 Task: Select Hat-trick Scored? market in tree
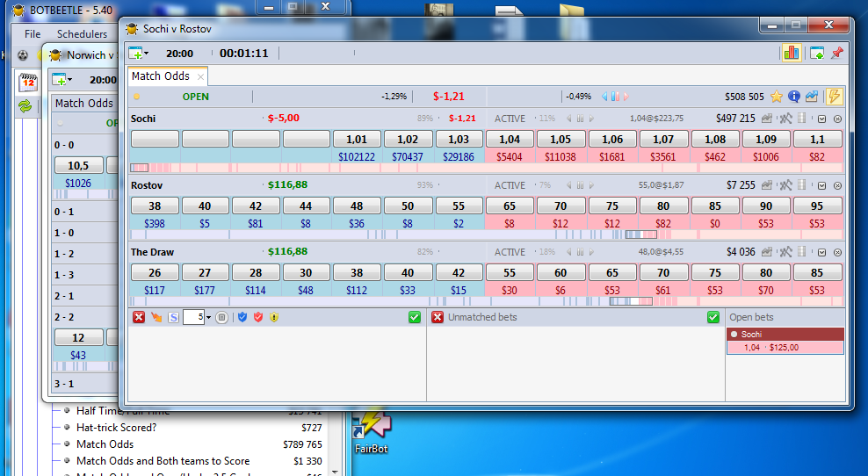tap(116, 428)
